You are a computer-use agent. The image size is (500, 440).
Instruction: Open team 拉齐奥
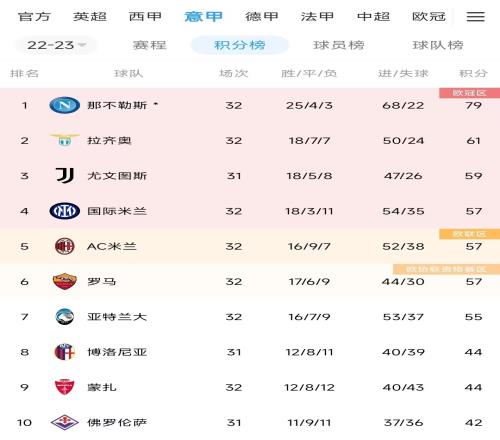(109, 140)
